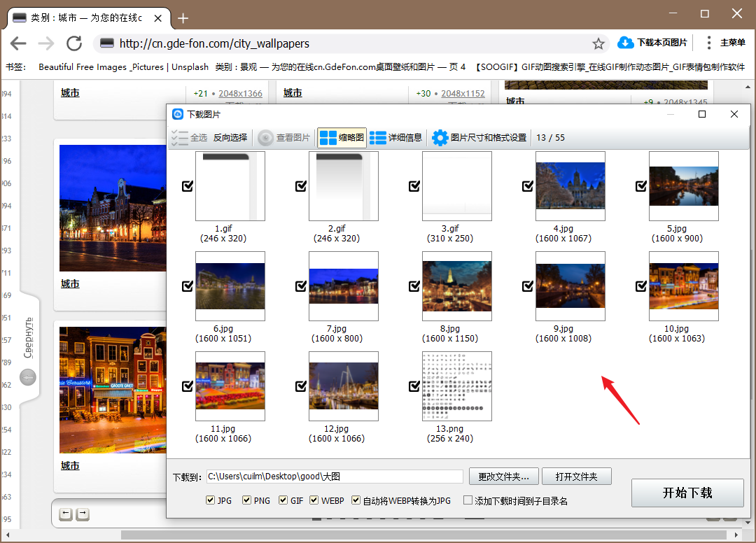
Task: Uncheck the checkbox for 5.jpg
Action: (641, 186)
